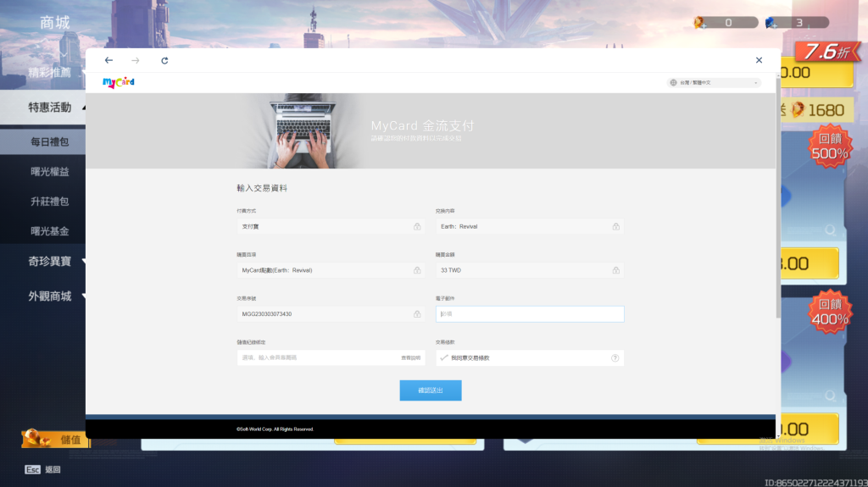The width and height of the screenshot is (868, 487).
Task: Select 曙光基金 in the shop sidebar
Action: pos(50,231)
